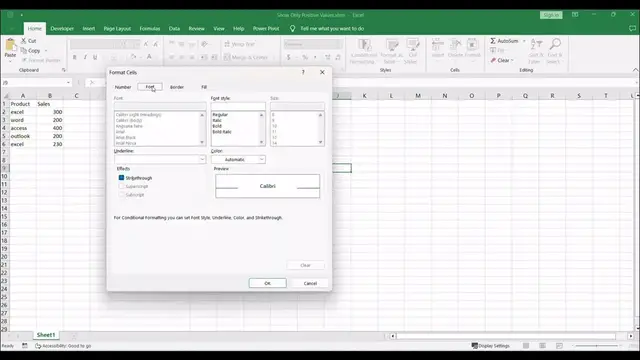Click the Wrap Text ribbon button
Image resolution: width=640 pixels, height=360 pixels.
[240, 44]
